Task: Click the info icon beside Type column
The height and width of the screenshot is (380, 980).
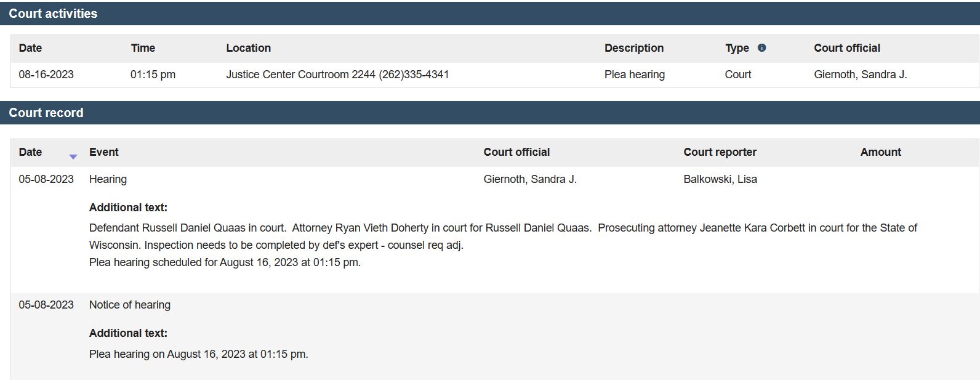Action: point(761,47)
